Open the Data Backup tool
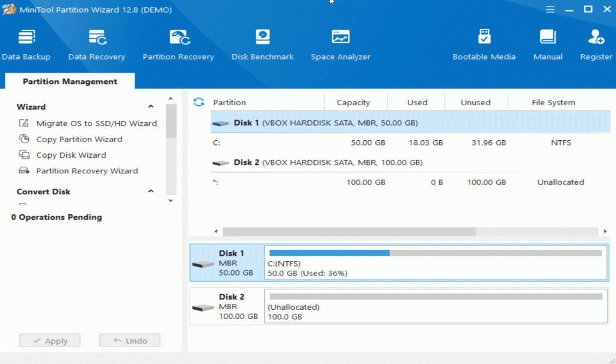The height and width of the screenshot is (364, 616). point(25,44)
